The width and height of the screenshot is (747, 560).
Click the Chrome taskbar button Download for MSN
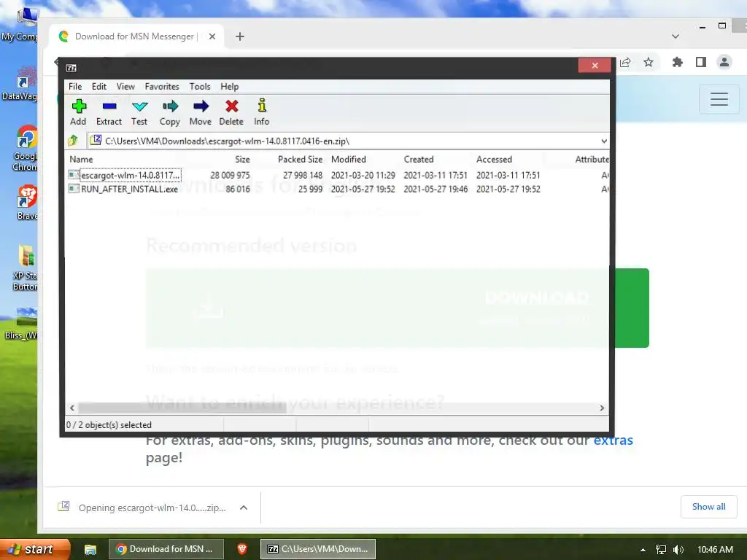(x=166, y=549)
